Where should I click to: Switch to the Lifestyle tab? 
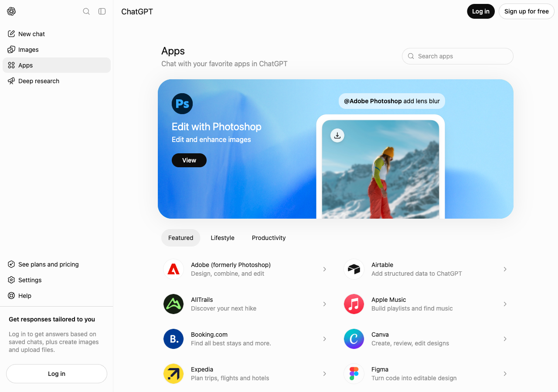point(223,238)
